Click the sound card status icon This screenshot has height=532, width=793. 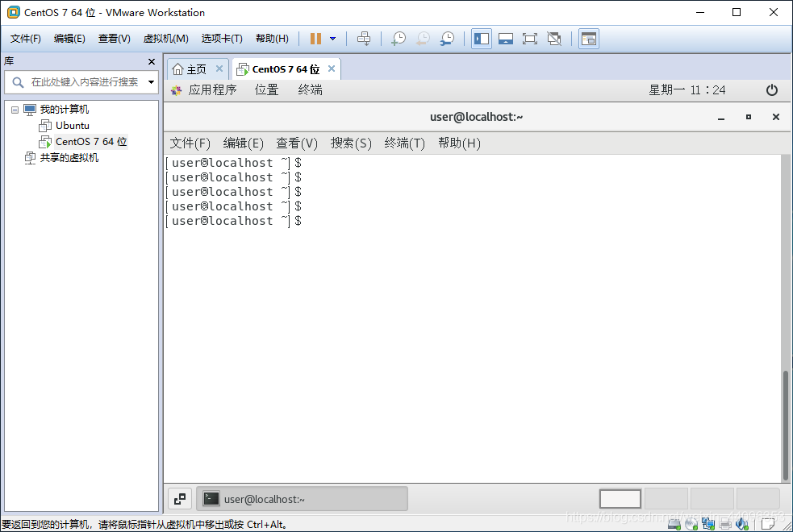[742, 525]
